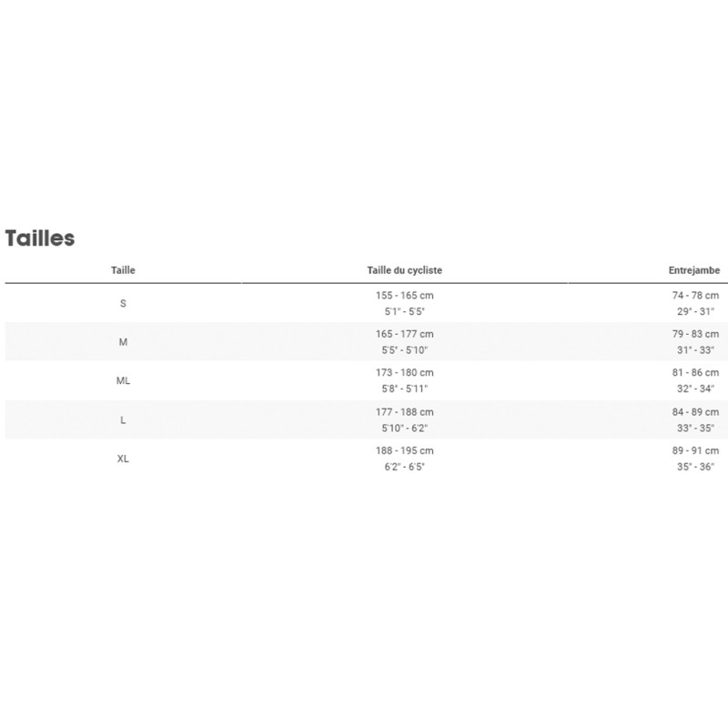Click the 6'2" - 6'5" height text
This screenshot has height=728, width=728.
point(405,467)
